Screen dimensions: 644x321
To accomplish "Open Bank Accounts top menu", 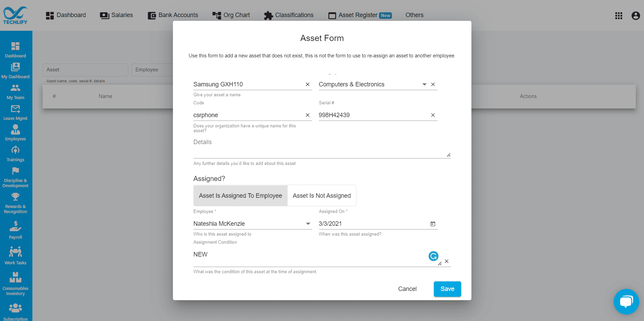I will point(173,15).
